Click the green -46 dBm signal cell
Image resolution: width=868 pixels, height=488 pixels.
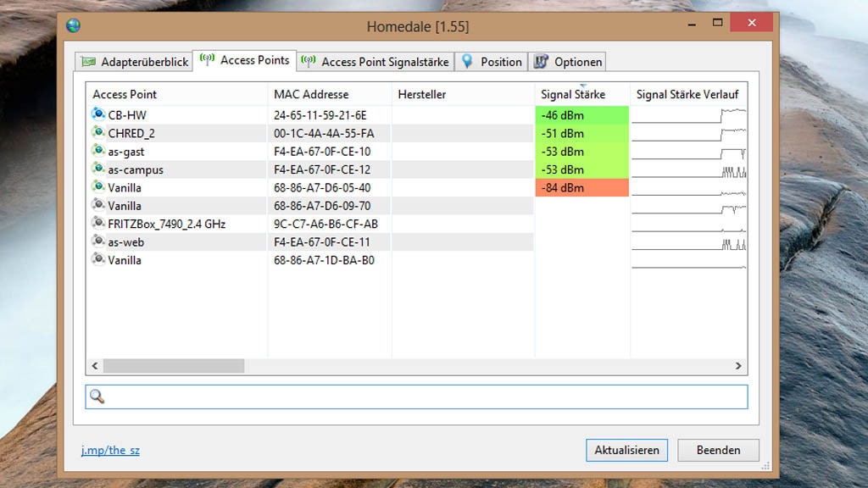(581, 114)
